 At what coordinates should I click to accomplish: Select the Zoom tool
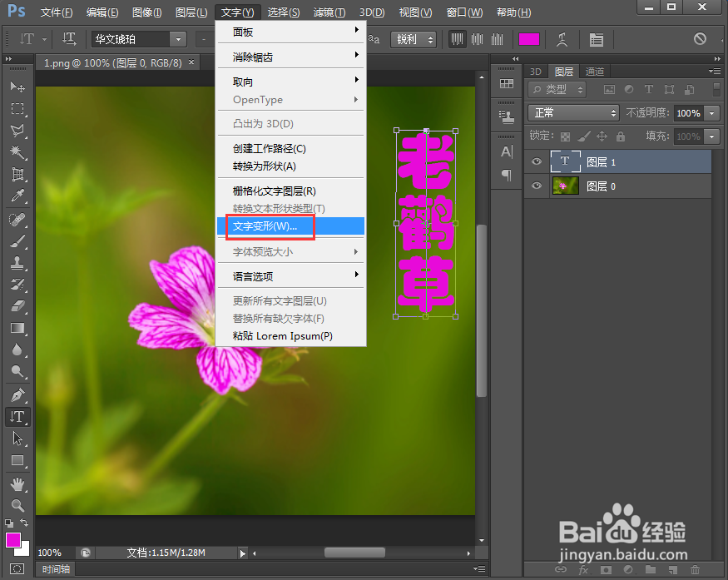tap(18, 503)
